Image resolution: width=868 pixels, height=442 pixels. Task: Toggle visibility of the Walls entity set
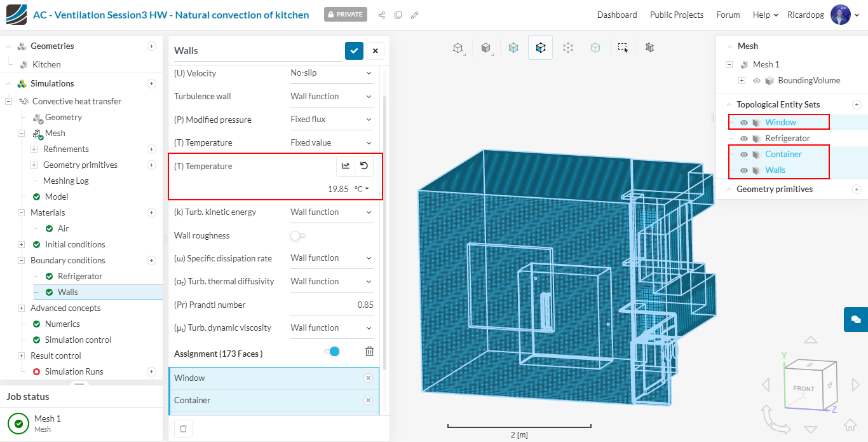(x=743, y=170)
